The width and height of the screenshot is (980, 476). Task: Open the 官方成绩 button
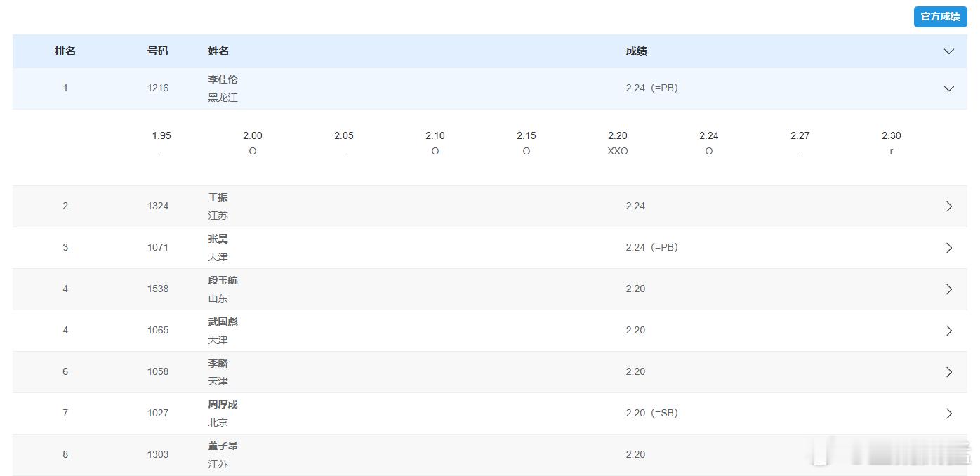pyautogui.click(x=940, y=16)
